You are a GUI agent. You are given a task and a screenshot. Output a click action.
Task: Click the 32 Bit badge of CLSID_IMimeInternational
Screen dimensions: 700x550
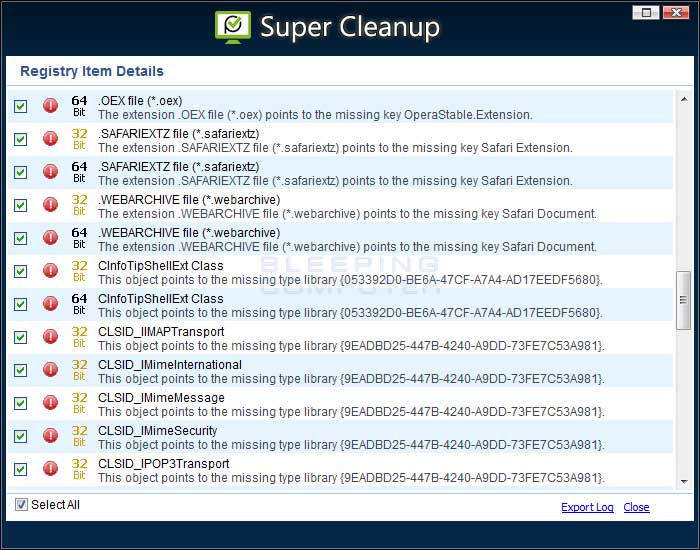tap(79, 371)
